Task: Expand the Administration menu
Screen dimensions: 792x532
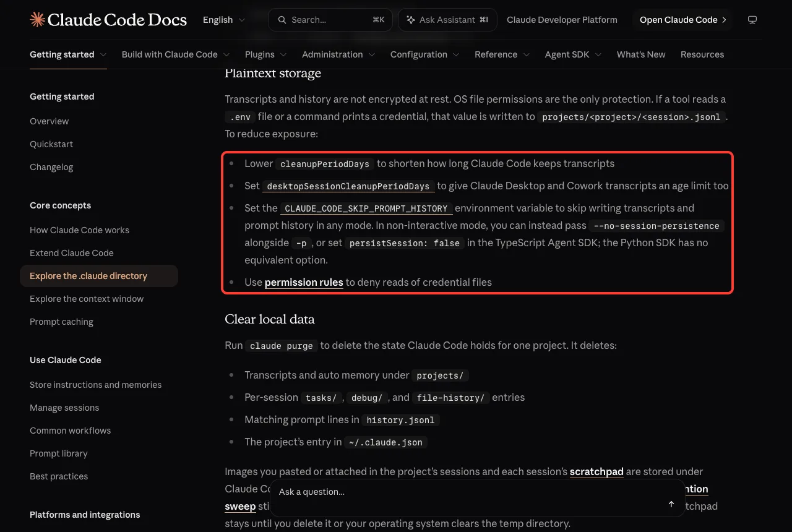Action: pos(338,54)
